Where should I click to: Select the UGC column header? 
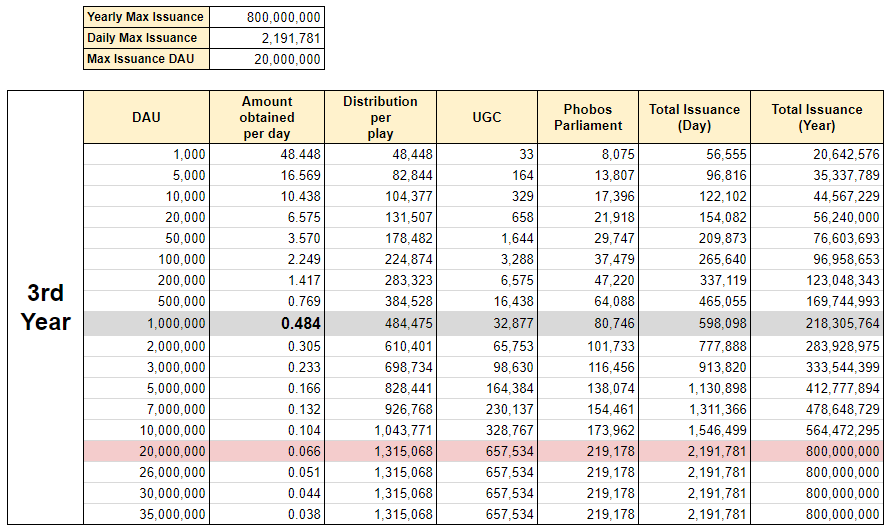[487, 117]
